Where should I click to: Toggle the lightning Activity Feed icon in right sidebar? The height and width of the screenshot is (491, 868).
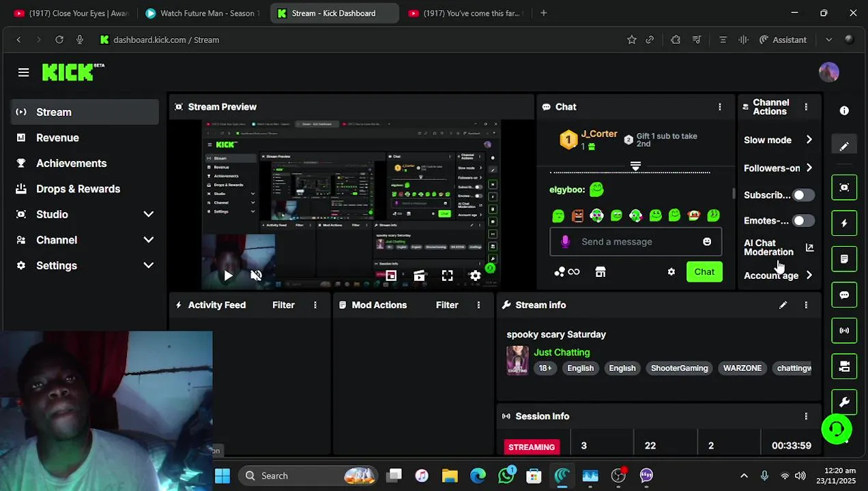(x=844, y=223)
